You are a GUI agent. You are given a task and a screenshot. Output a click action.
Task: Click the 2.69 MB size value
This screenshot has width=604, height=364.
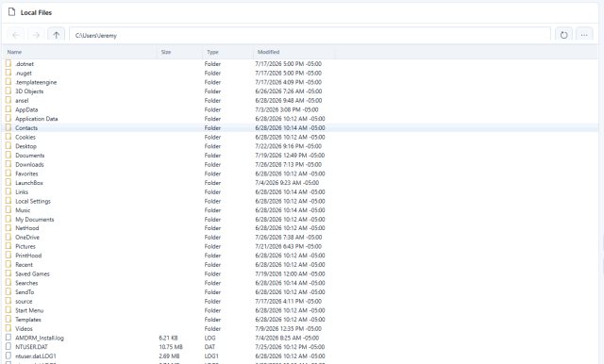point(170,356)
